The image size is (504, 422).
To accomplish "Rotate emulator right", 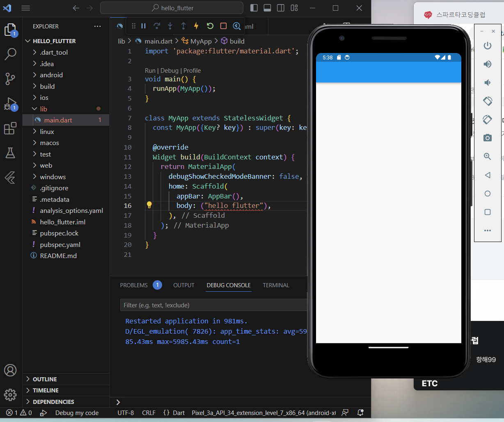I will coord(488,120).
